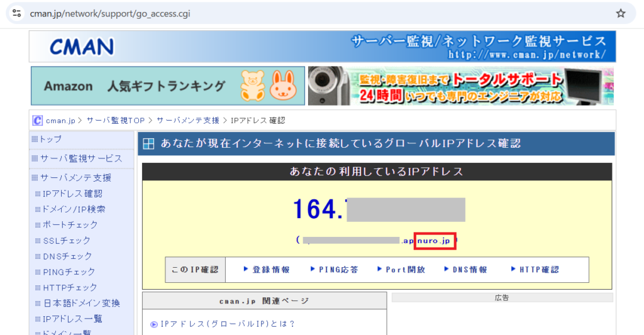Select IPアドレス確認 in the sidebar
Image resolution: width=644 pixels, height=335 pixels.
[72, 194]
